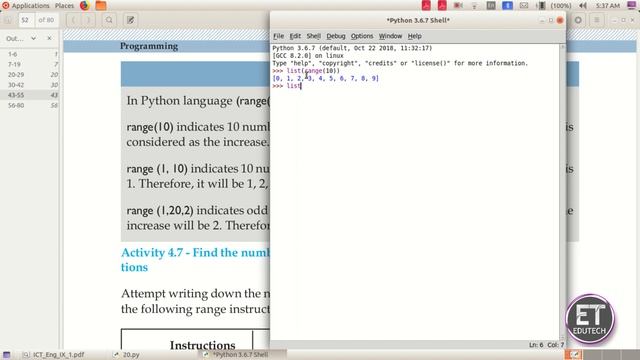Open the Options menu in IDLE

click(362, 36)
